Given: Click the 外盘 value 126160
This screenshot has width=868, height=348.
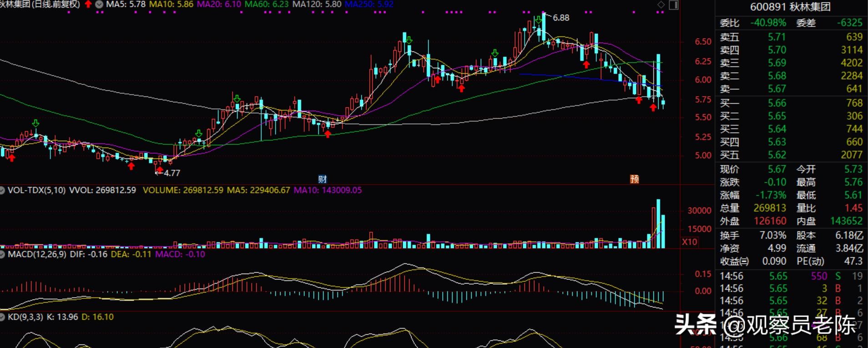Looking at the screenshot, I should pos(770,221).
